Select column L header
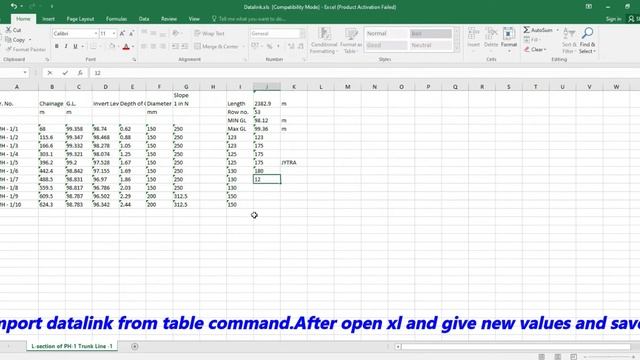640x360 pixels. point(321,87)
